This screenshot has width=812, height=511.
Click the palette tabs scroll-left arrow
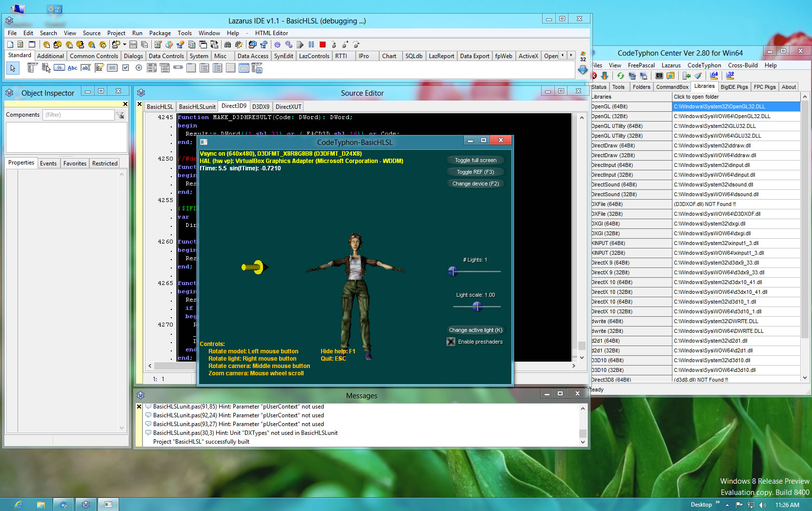[563, 55]
